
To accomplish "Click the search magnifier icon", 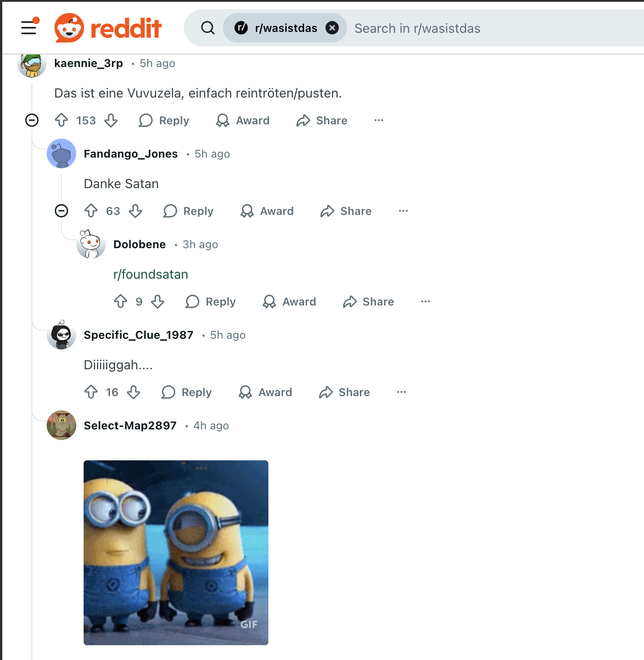I will [208, 28].
